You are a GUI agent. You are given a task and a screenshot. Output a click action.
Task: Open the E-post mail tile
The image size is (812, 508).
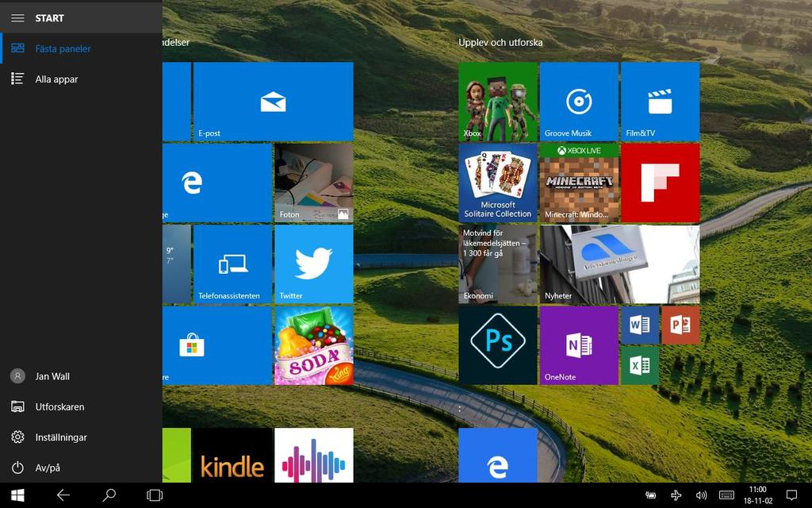pyautogui.click(x=273, y=102)
